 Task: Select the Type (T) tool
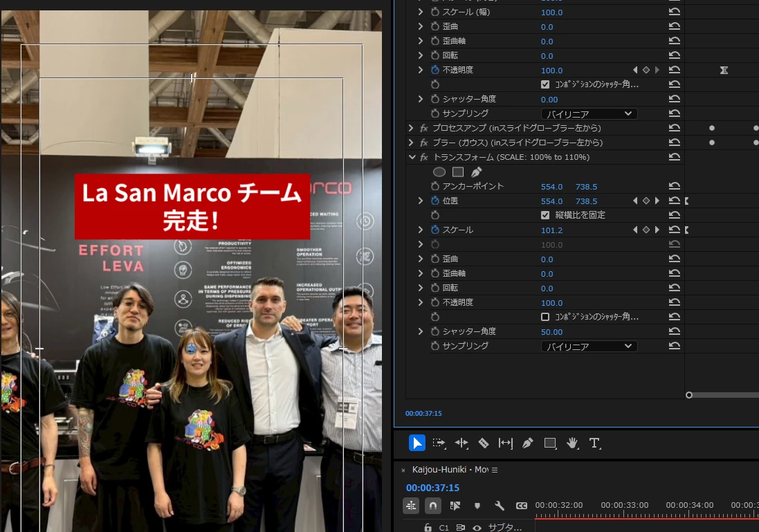594,443
